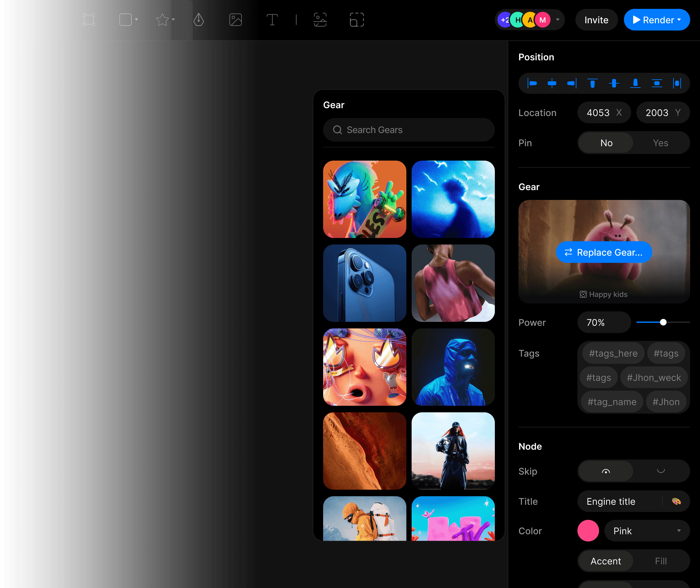This screenshot has height=588, width=700.
Task: Click the align bottom icon
Action: click(x=635, y=83)
